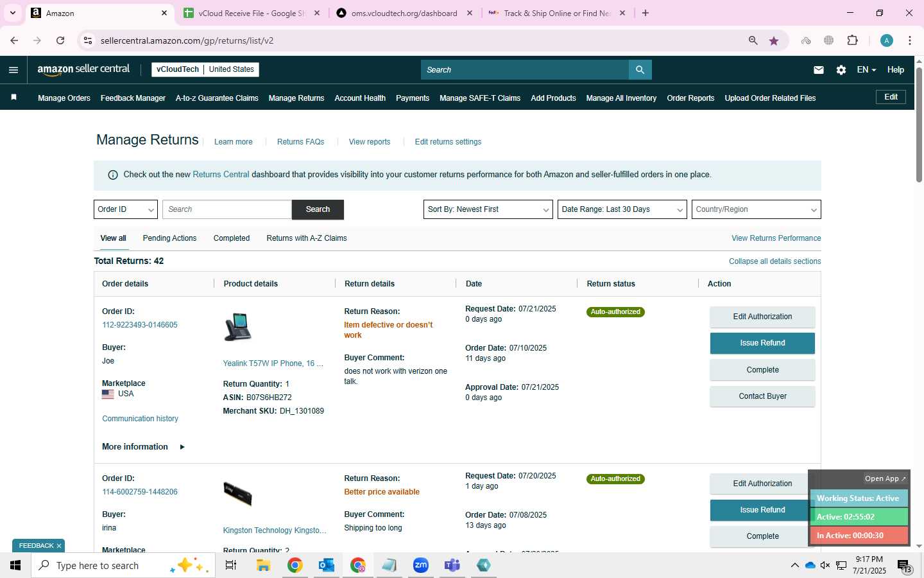Open order ID 114-6002759-1448206 link
The width and height of the screenshot is (924, 578).
tap(140, 492)
